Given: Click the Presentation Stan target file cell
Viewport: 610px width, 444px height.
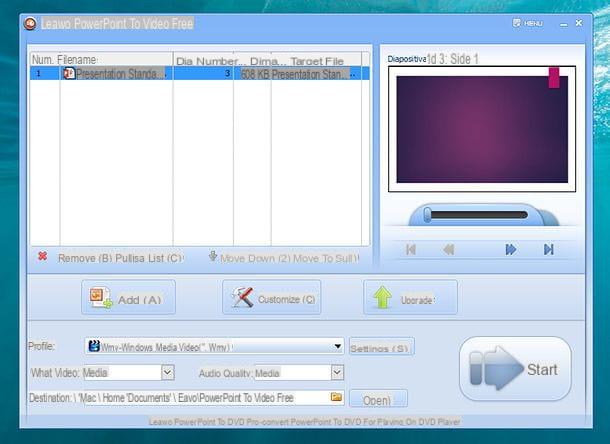Looking at the screenshot, I should click(x=313, y=74).
